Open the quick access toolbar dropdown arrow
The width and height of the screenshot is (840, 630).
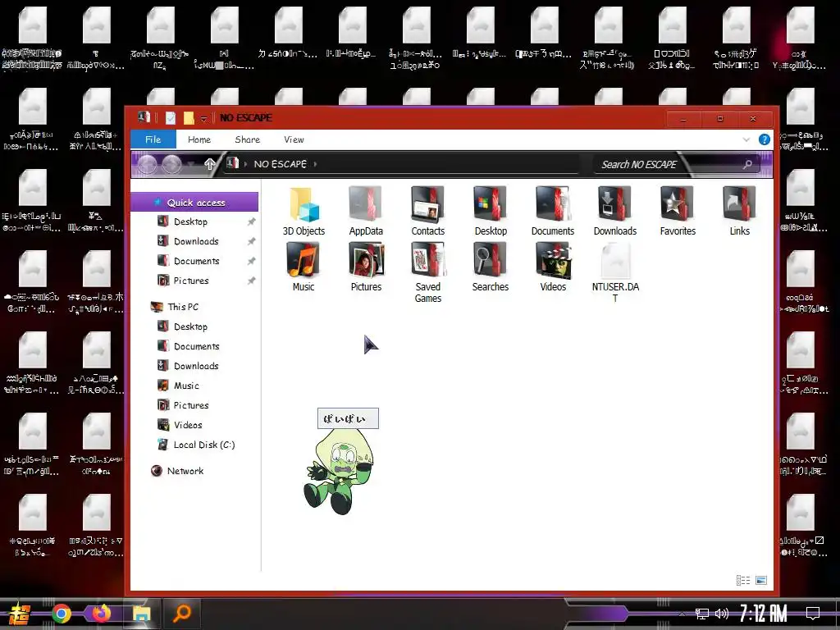(203, 118)
